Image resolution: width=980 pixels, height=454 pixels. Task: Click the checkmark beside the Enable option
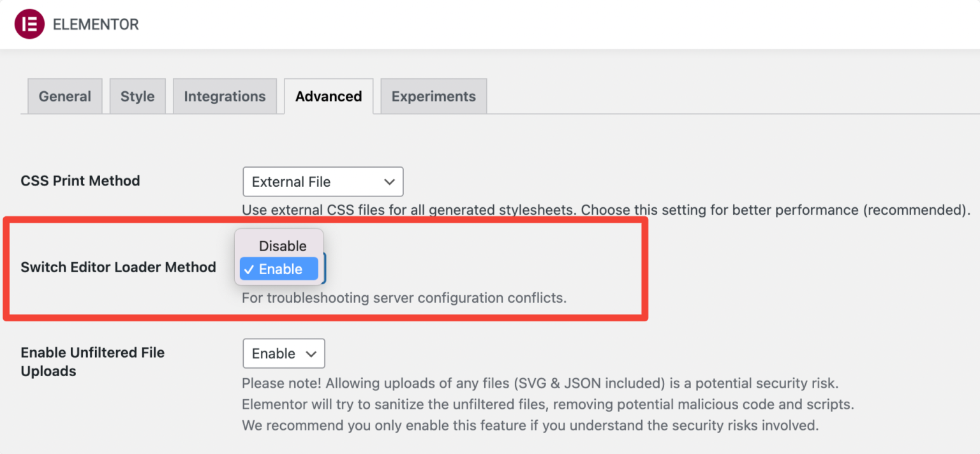(249, 269)
